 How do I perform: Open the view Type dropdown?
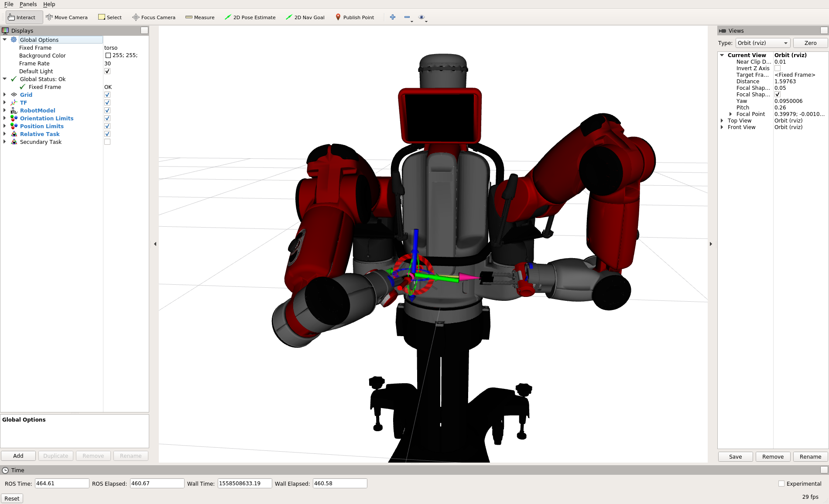click(x=763, y=43)
